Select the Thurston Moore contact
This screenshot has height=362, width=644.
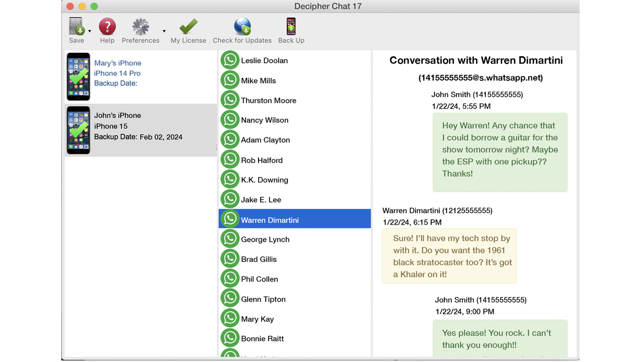click(269, 100)
